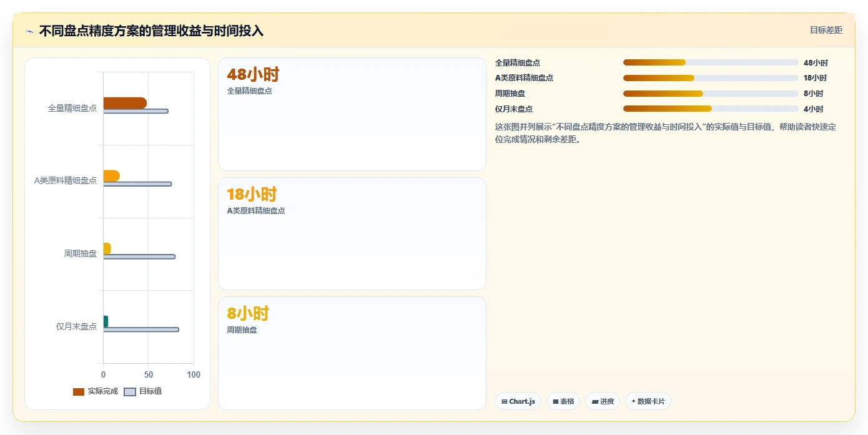Click the x-axis tick label 50
This screenshot has width=868, height=435.
point(149,374)
